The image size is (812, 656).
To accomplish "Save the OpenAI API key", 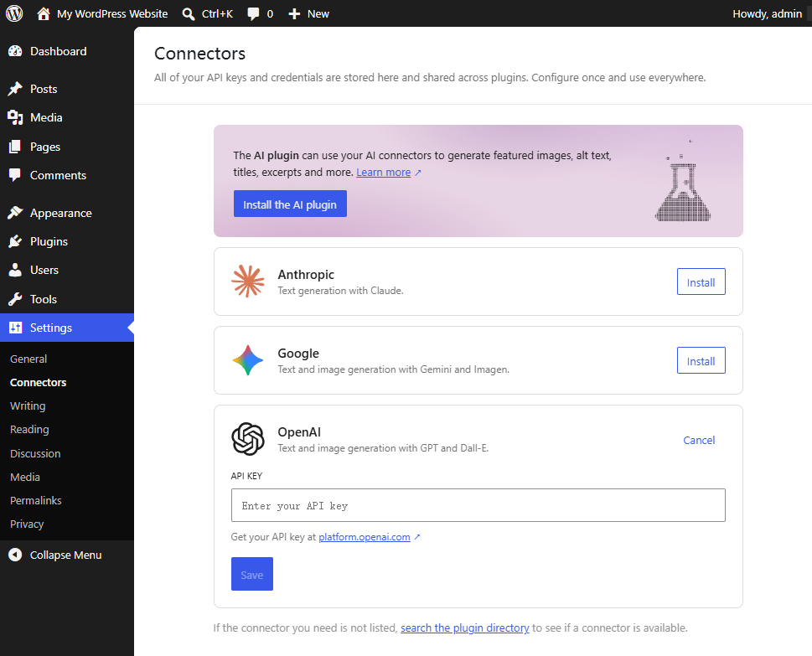I will 251,574.
